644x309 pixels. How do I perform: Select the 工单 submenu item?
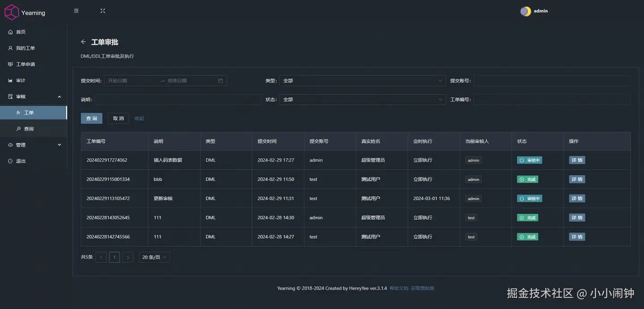(x=34, y=112)
